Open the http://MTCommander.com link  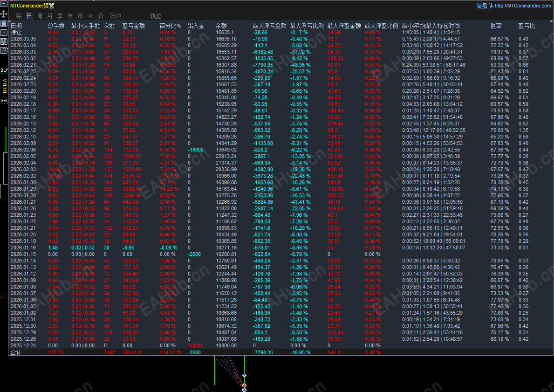pyautogui.click(x=523, y=6)
